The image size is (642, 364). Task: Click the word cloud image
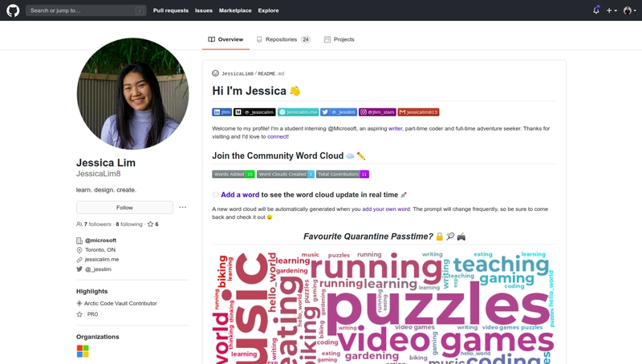384,307
